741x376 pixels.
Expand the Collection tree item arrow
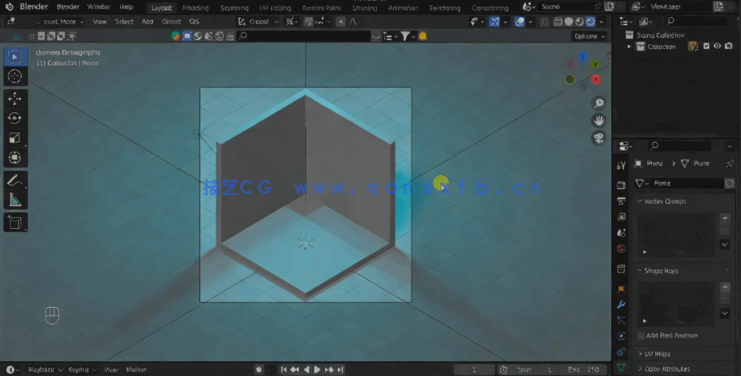629,47
